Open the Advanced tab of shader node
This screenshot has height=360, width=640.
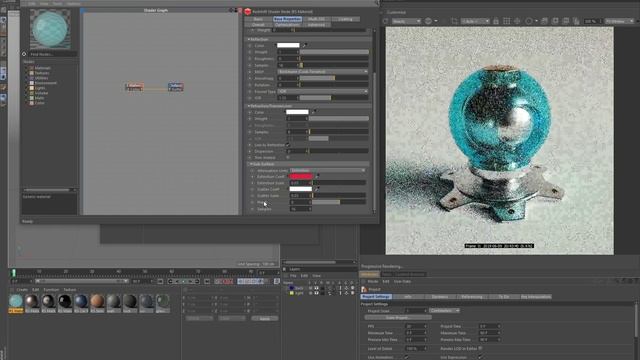tap(316, 24)
